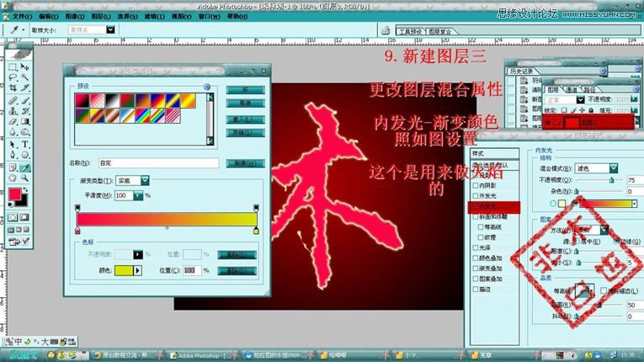The height and width of the screenshot is (362, 644).
Task: Select the solid color radio in inner glow
Action: (553, 204)
